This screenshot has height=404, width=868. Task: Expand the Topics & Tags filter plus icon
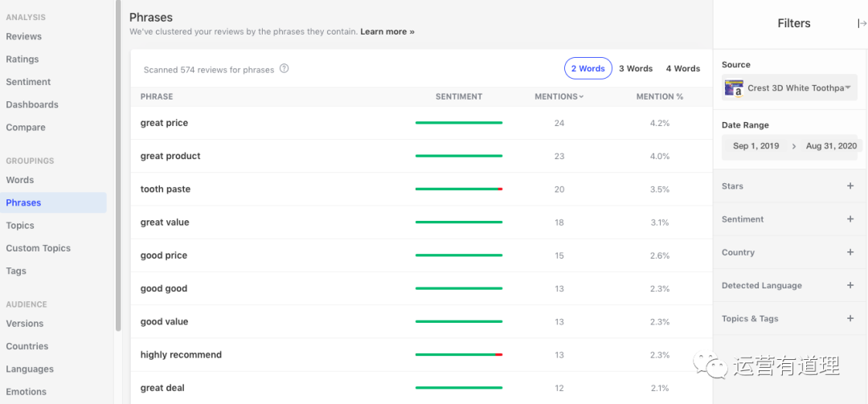(x=850, y=319)
